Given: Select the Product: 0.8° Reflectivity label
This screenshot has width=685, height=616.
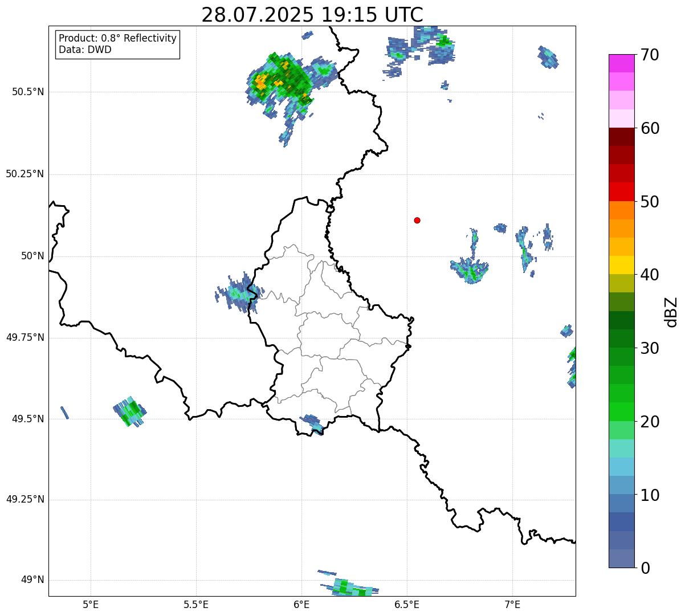Looking at the screenshot, I should (x=118, y=38).
